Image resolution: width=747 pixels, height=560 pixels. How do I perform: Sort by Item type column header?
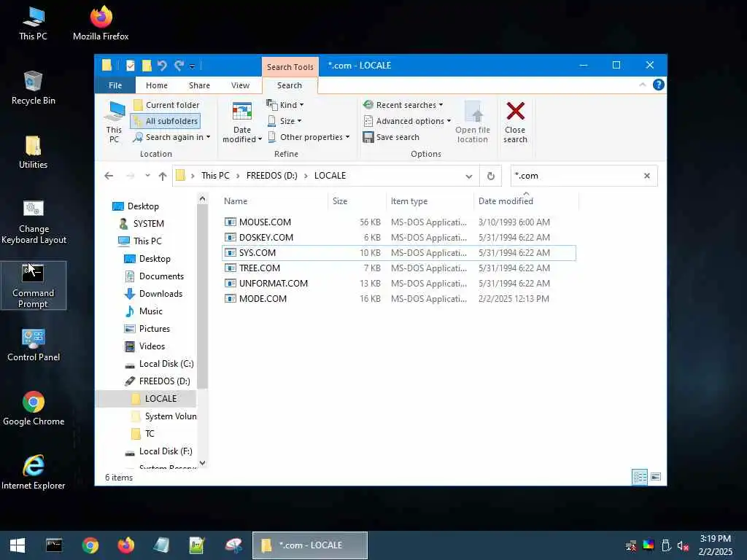click(x=430, y=201)
